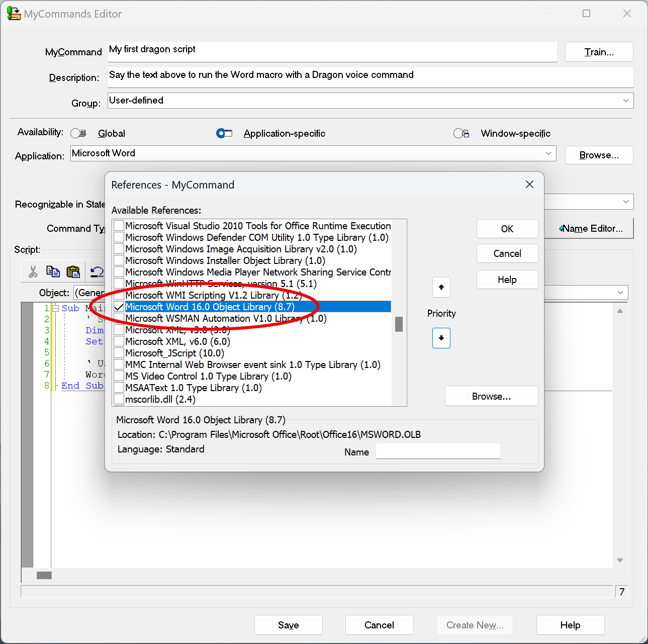Image resolution: width=648 pixels, height=644 pixels.
Task: Click the MyCommand name input field
Action: click(332, 52)
